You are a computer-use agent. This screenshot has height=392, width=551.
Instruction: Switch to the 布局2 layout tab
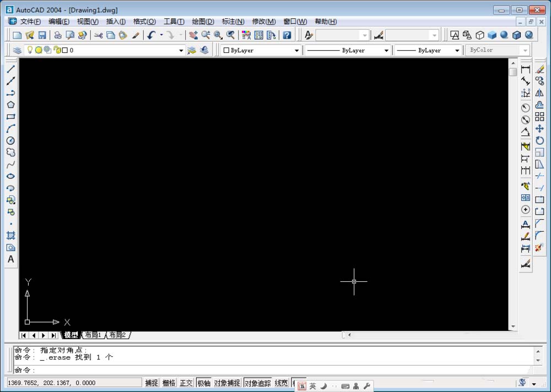117,335
